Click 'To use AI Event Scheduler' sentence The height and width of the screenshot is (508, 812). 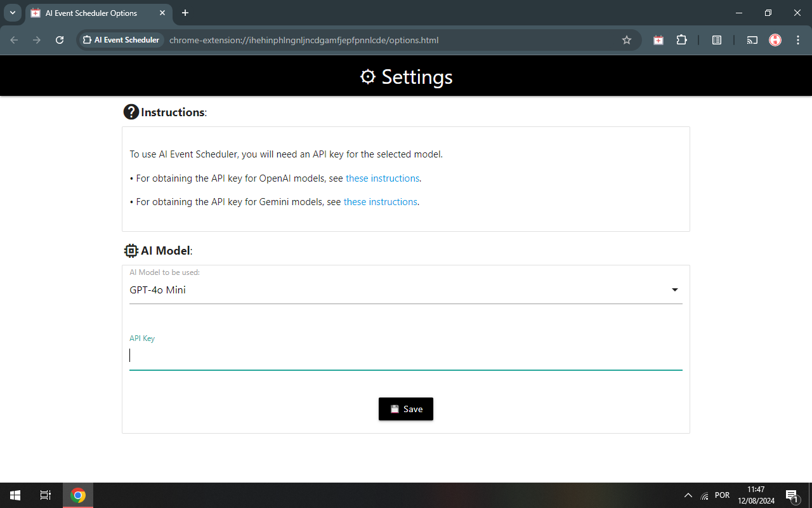286,154
